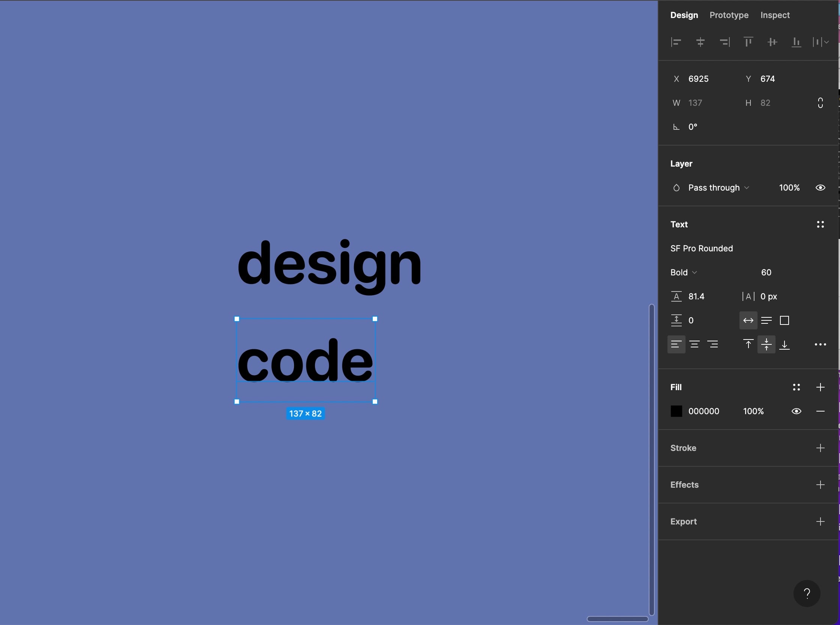Click the align top icon
The image size is (840, 625).
(748, 42)
